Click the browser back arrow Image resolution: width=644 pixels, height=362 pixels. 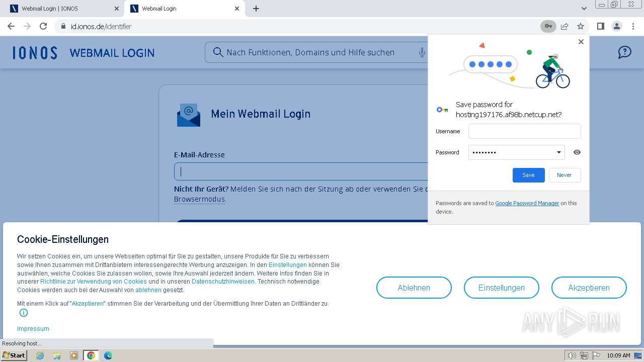click(11, 26)
